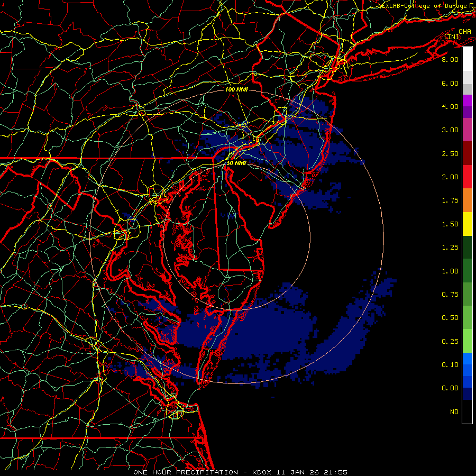
Task: Click the 0.50 legend value label
Action: click(450, 318)
